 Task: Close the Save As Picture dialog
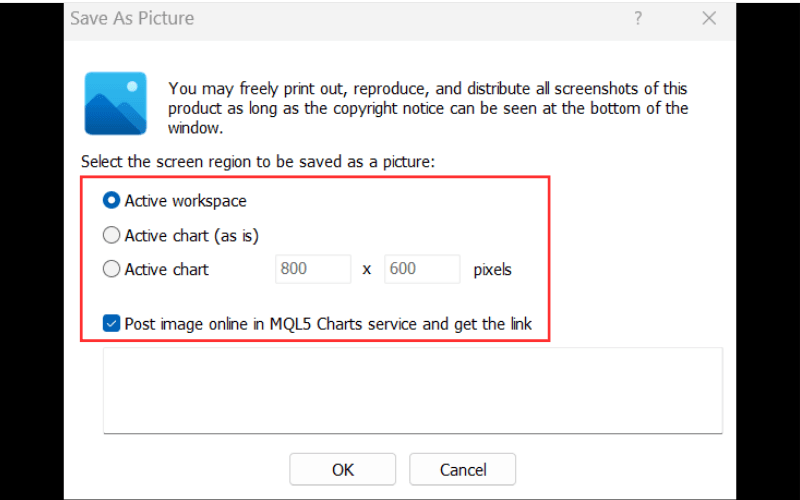point(709,18)
